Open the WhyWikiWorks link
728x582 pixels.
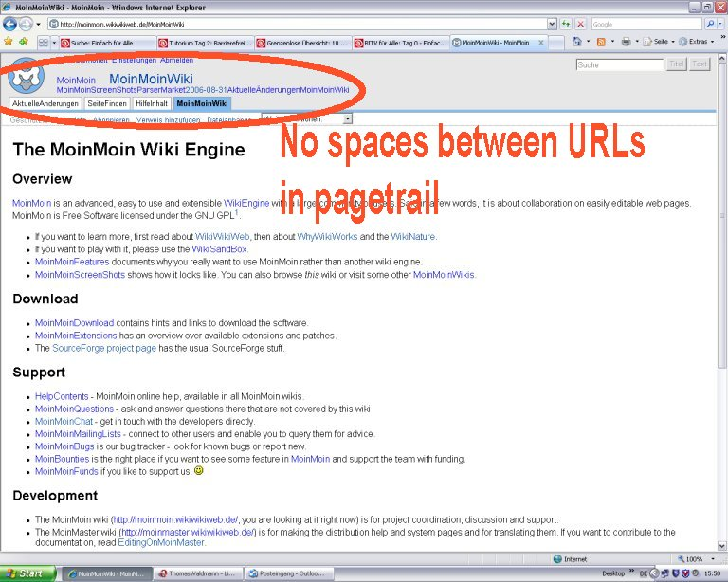point(327,237)
